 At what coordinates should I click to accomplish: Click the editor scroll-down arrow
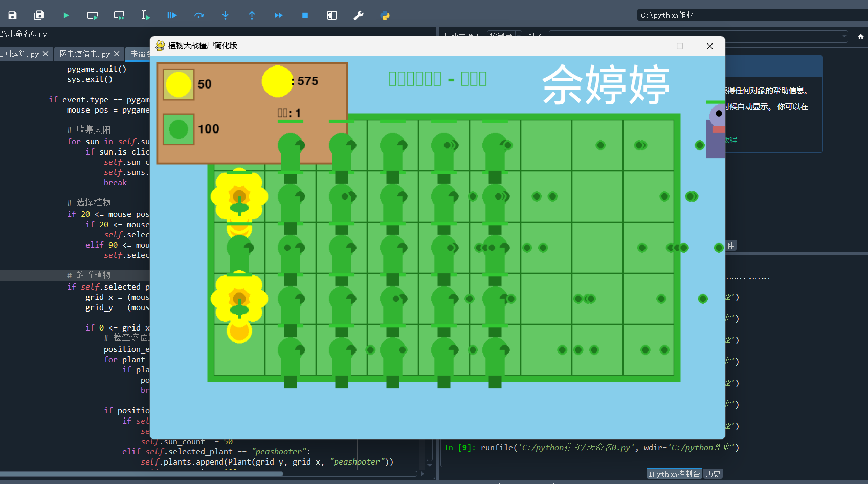(430, 465)
